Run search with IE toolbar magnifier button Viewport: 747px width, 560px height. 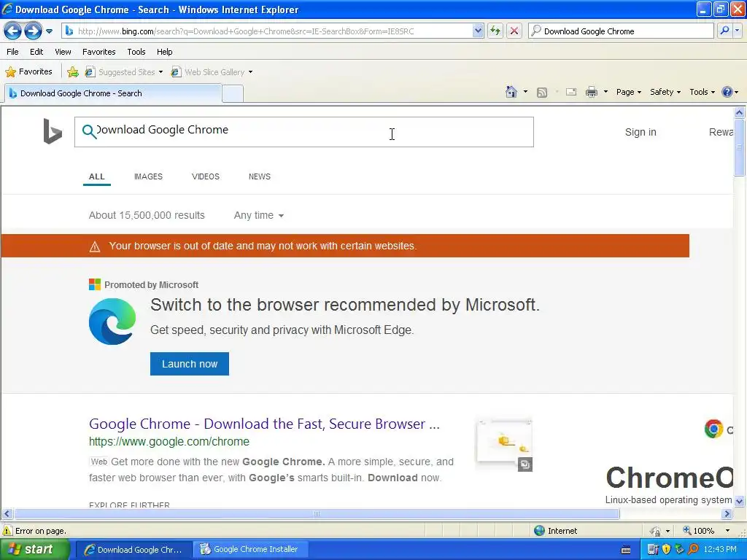724,31
